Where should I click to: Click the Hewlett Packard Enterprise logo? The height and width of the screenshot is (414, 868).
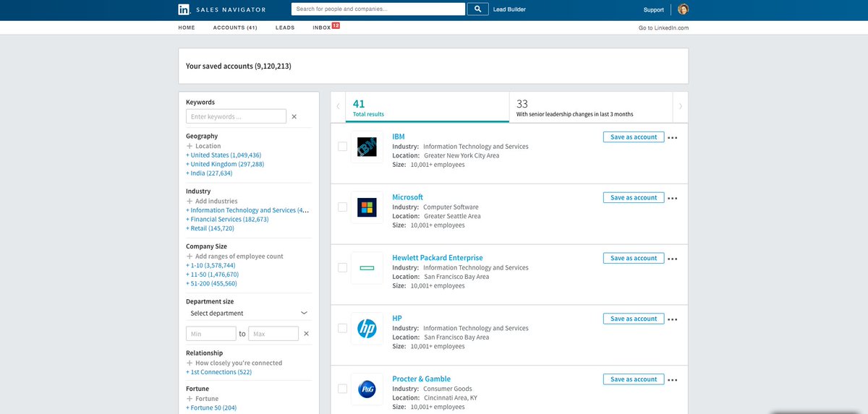[x=367, y=268]
